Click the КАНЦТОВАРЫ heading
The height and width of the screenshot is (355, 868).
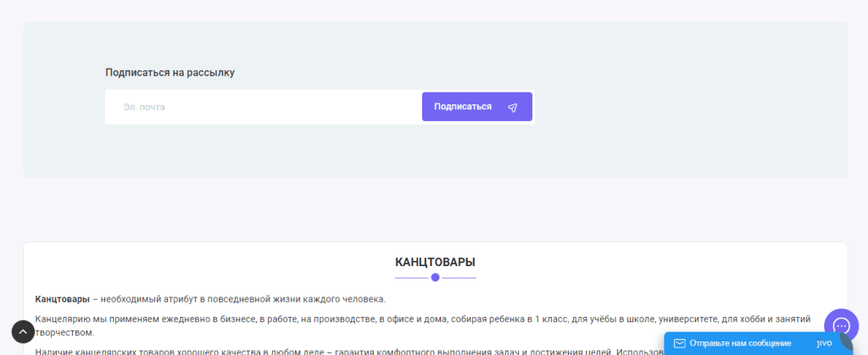tap(435, 262)
